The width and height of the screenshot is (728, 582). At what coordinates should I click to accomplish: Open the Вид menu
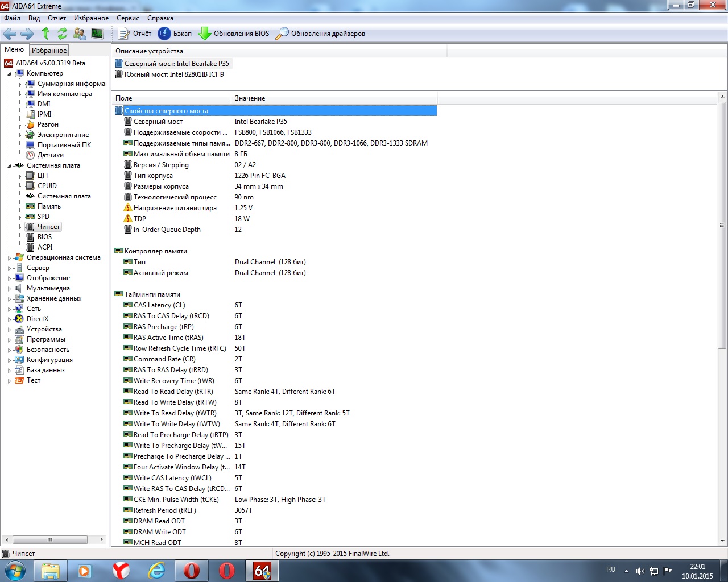pyautogui.click(x=34, y=18)
